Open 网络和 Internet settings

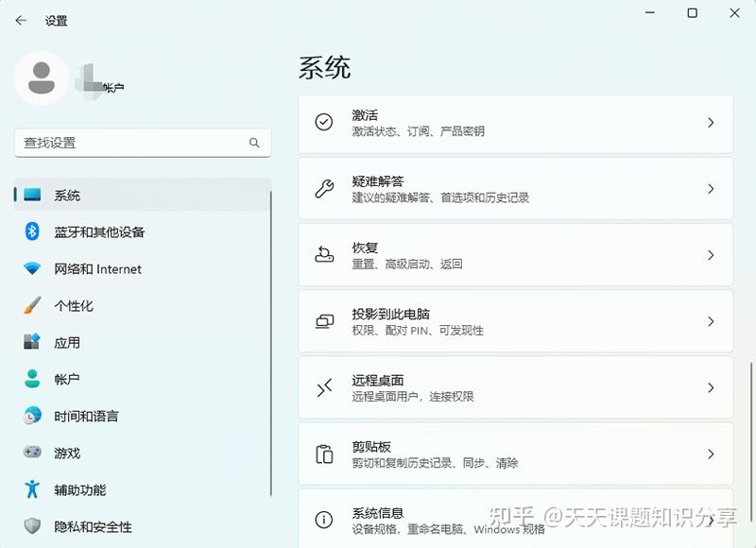(143, 268)
